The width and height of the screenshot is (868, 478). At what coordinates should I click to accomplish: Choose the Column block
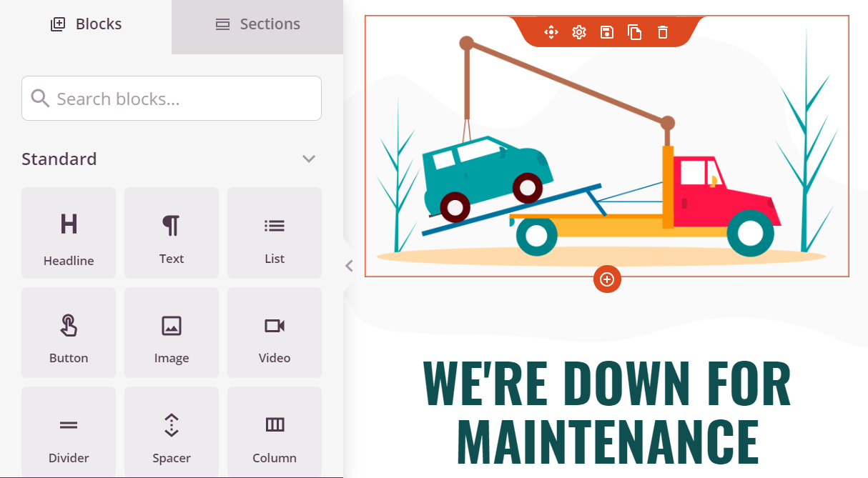coord(275,432)
